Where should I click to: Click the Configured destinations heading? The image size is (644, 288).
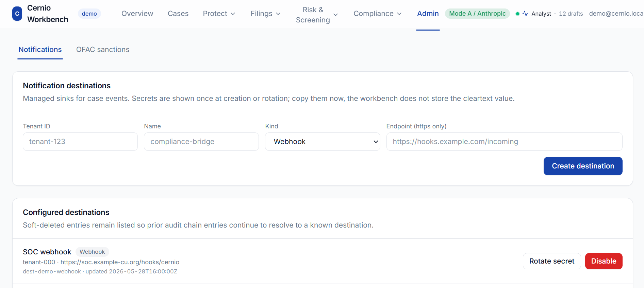pos(66,212)
